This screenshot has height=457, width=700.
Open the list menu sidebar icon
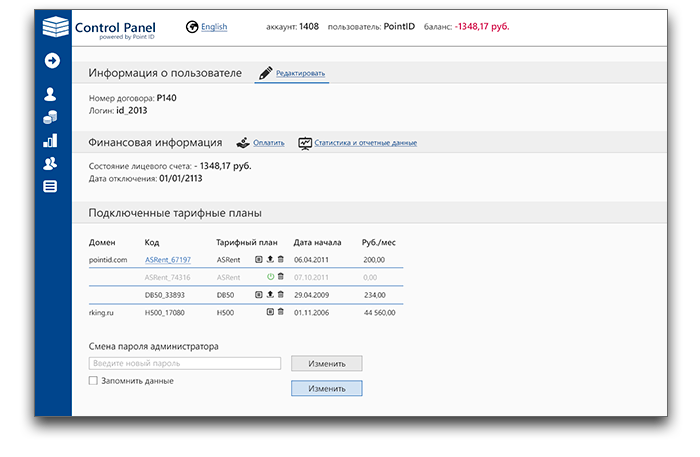[x=50, y=186]
